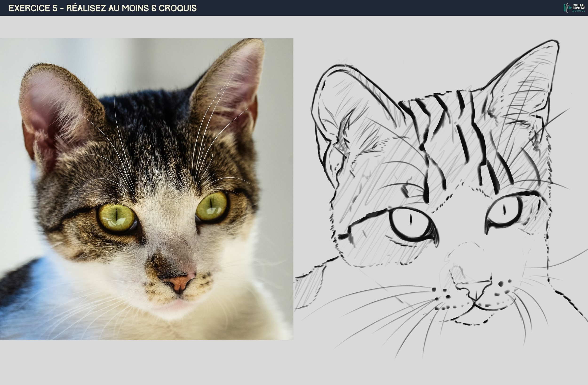Click the "Exercice 5" title text in header
This screenshot has width=588, height=385.
33,8
